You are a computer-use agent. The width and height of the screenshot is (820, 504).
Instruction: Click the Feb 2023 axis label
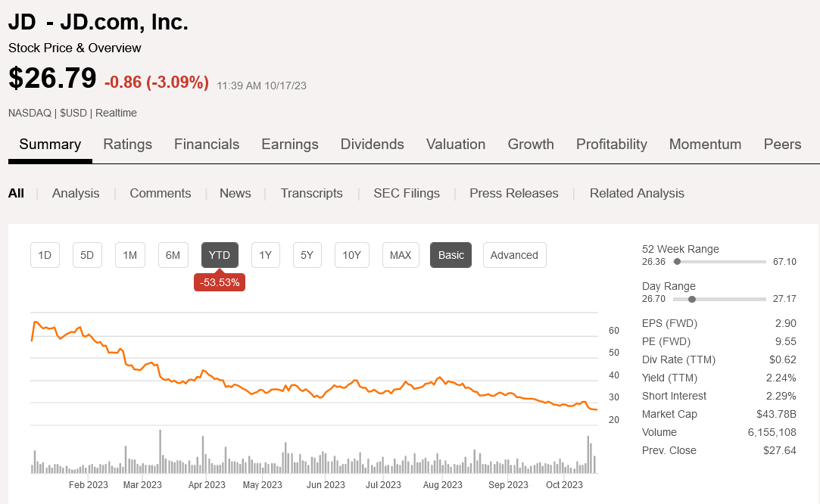[89, 484]
